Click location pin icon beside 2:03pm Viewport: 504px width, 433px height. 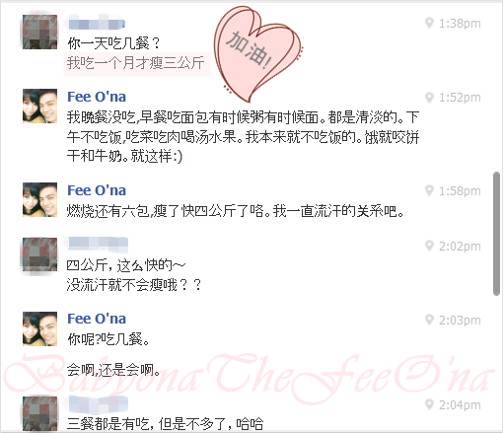click(429, 320)
